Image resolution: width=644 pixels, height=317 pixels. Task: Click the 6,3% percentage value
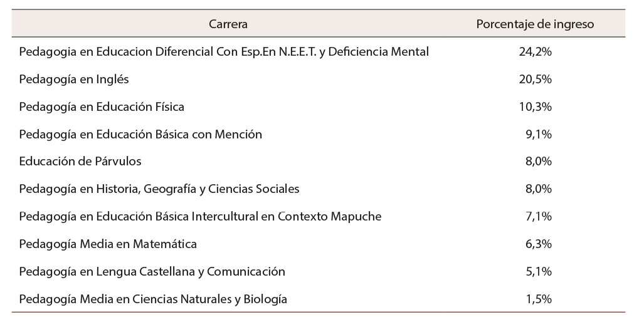pos(539,244)
